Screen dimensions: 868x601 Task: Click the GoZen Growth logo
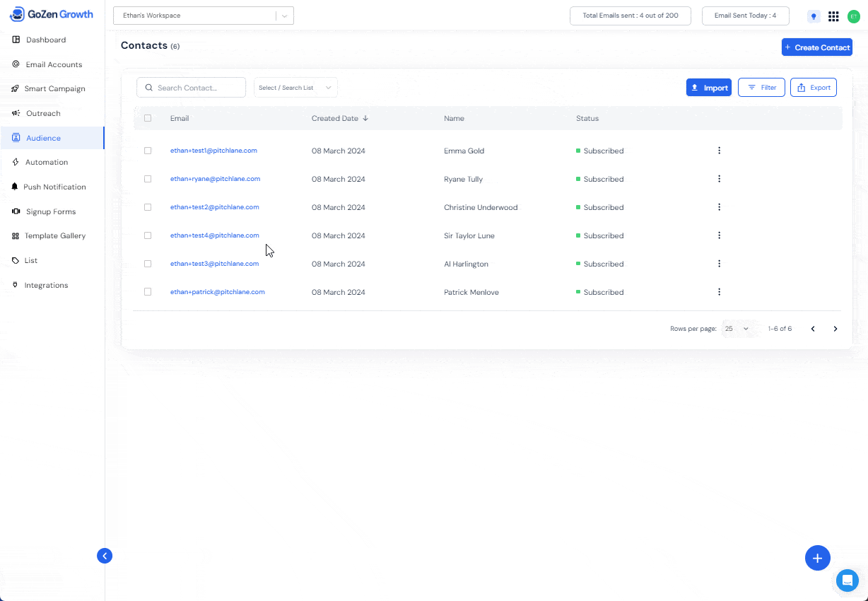51,14
